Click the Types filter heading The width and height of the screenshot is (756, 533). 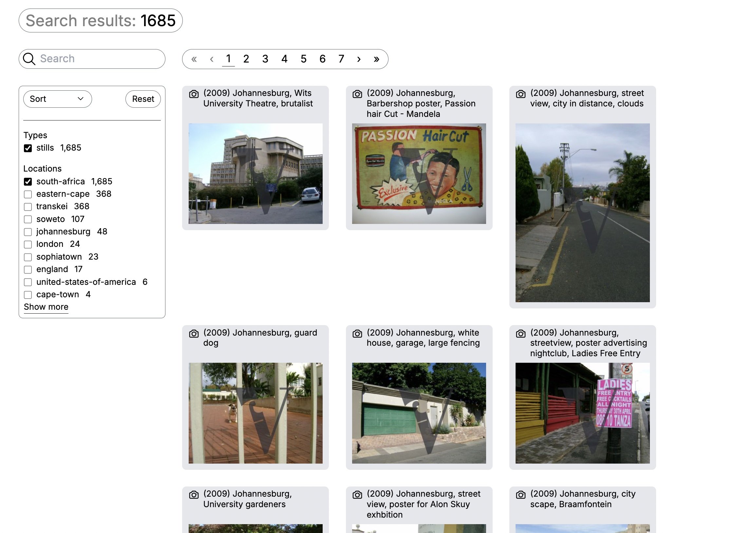point(35,136)
